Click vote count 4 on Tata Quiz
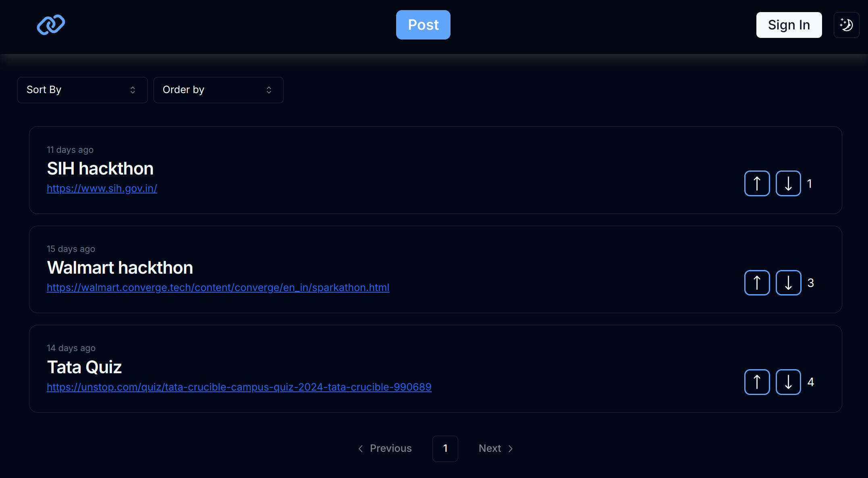The image size is (868, 478). [811, 382]
